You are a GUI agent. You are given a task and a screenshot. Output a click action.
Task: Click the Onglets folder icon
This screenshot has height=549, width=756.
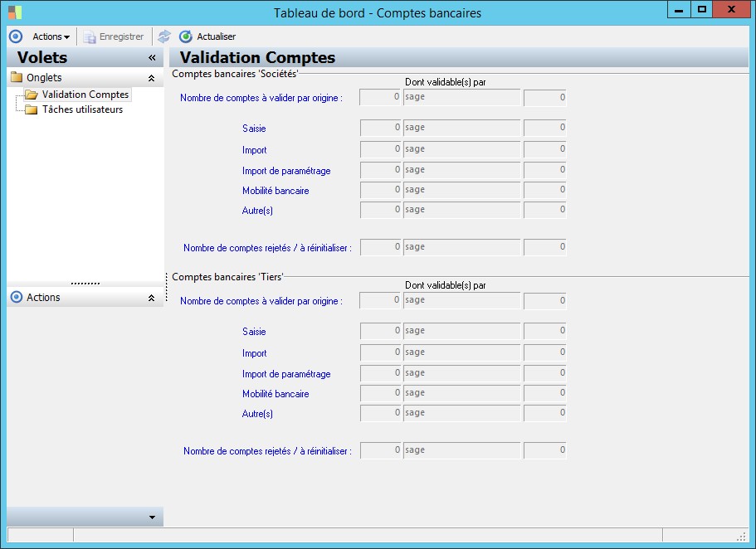point(17,78)
